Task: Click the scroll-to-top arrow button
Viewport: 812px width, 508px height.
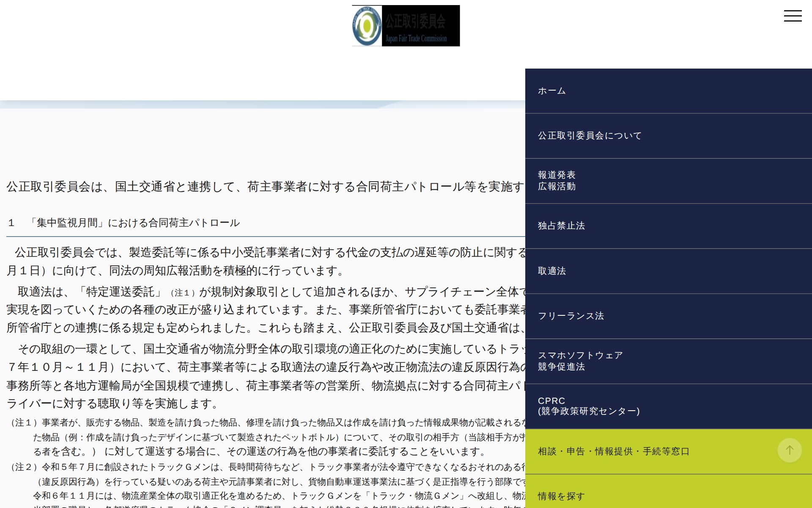Action: point(789,450)
